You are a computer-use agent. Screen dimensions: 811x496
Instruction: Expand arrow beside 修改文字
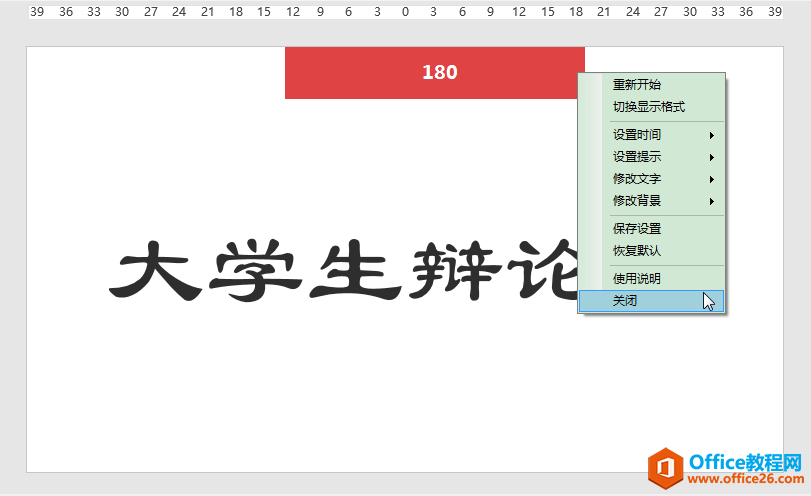pos(712,179)
